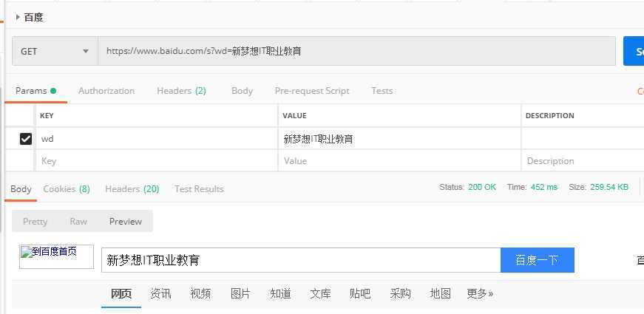Select the Preview response view
Viewport: 644px width, 314px height.
126,221
